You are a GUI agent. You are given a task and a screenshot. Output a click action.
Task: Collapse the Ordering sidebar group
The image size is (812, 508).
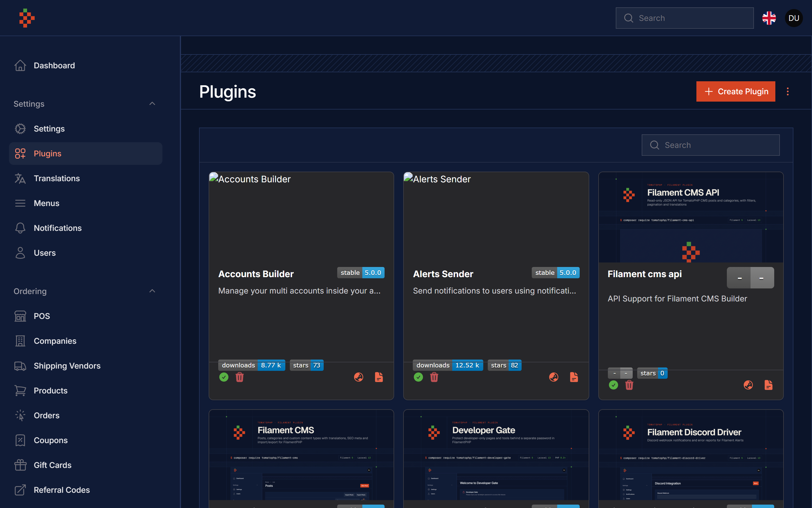pyautogui.click(x=152, y=291)
